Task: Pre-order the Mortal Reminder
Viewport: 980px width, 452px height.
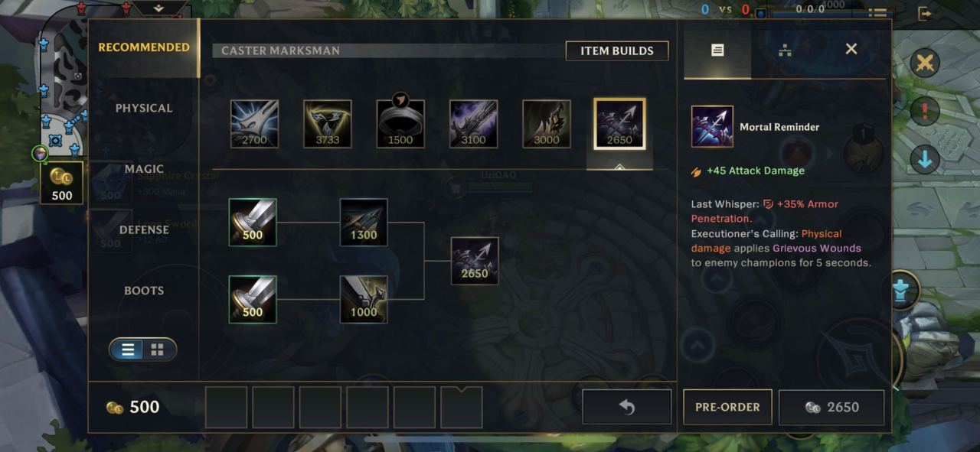Action: [x=727, y=407]
